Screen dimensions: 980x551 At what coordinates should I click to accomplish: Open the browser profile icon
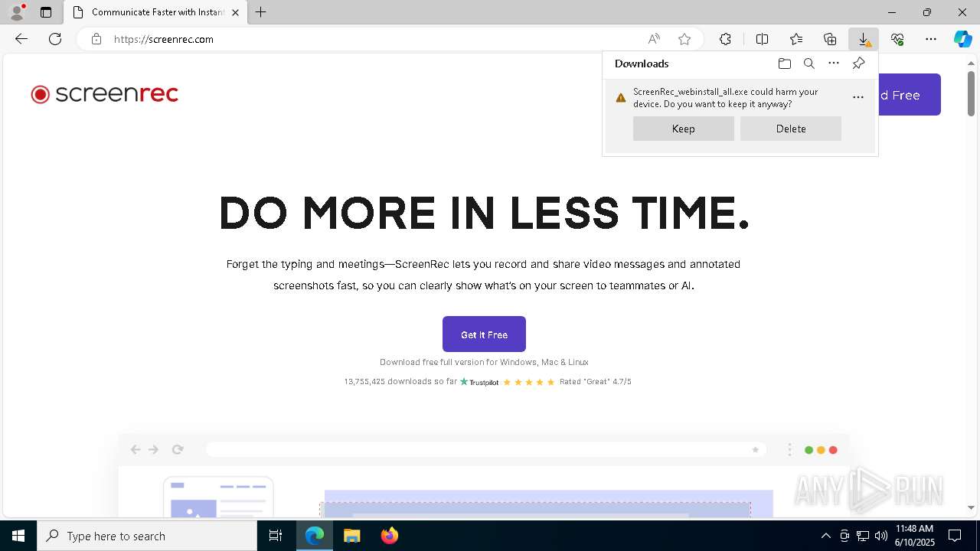16,12
